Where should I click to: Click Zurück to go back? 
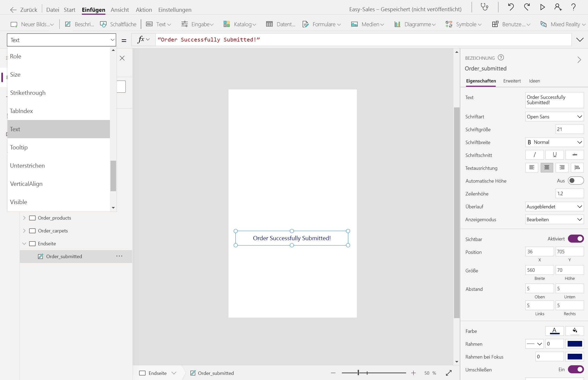point(24,10)
